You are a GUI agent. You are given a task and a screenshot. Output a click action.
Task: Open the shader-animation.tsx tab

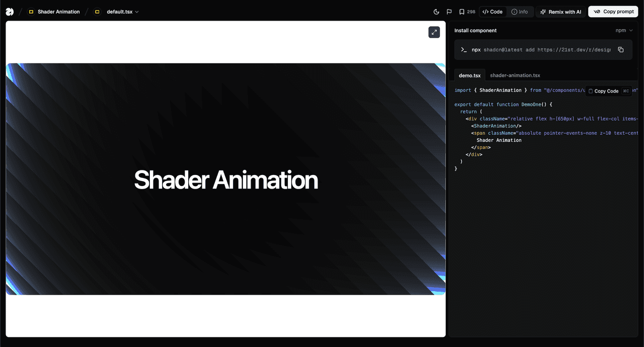515,75
